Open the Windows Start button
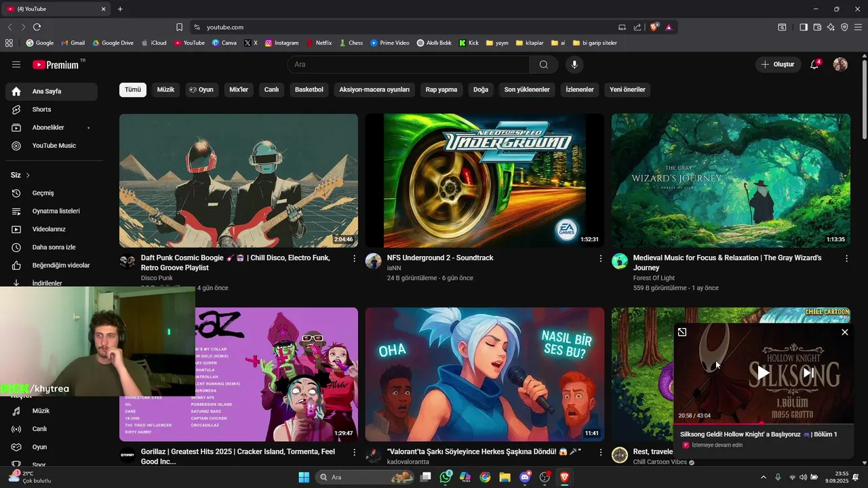Viewport: 868px width, 488px height. tap(304, 477)
